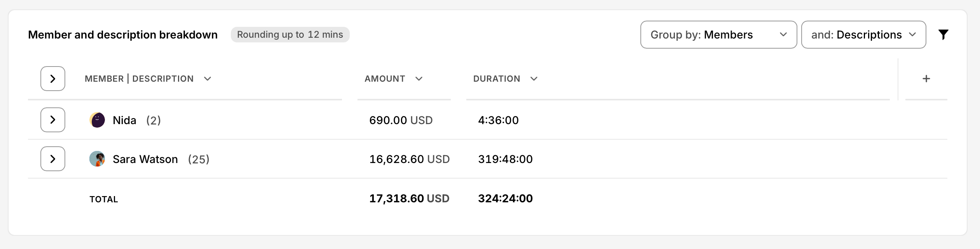Click the total amount 17,318.60 USD
The width and height of the screenshot is (980, 249).
click(409, 198)
